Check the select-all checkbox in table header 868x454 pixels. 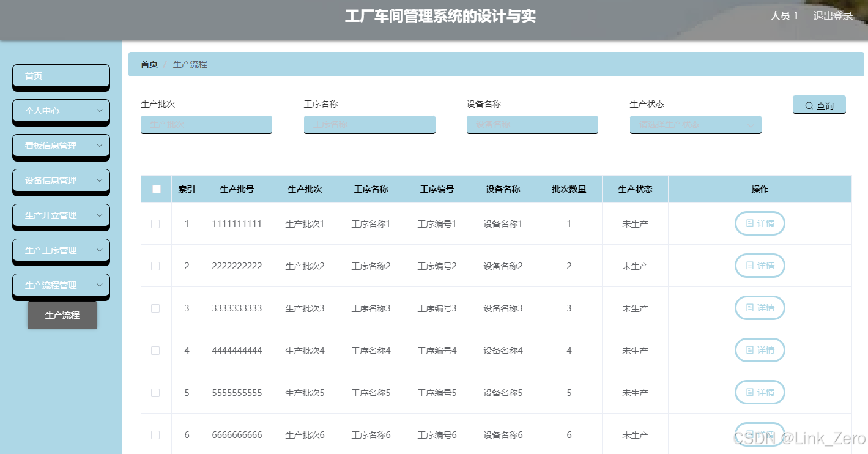155,189
